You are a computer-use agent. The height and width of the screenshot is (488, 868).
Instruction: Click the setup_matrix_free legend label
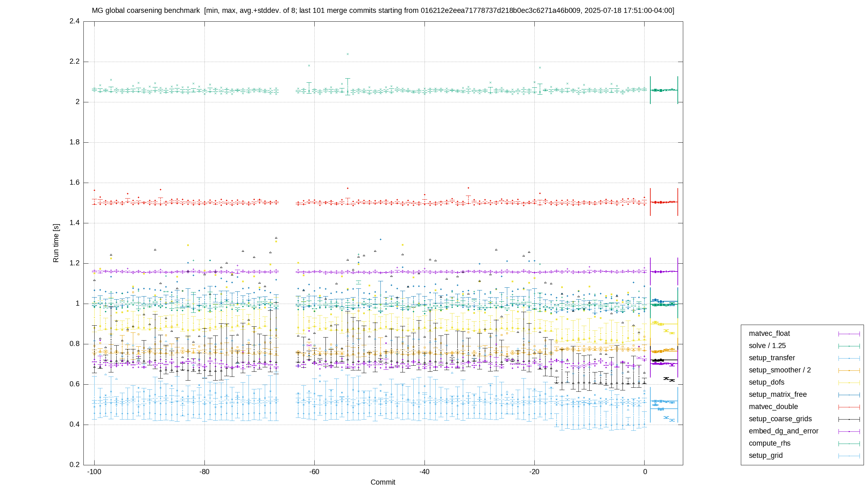click(778, 394)
